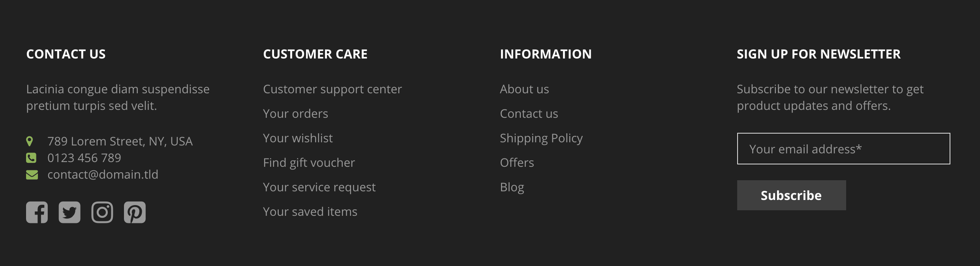980x266 pixels.
Task: Open the Instagram social icon
Action: (x=102, y=212)
